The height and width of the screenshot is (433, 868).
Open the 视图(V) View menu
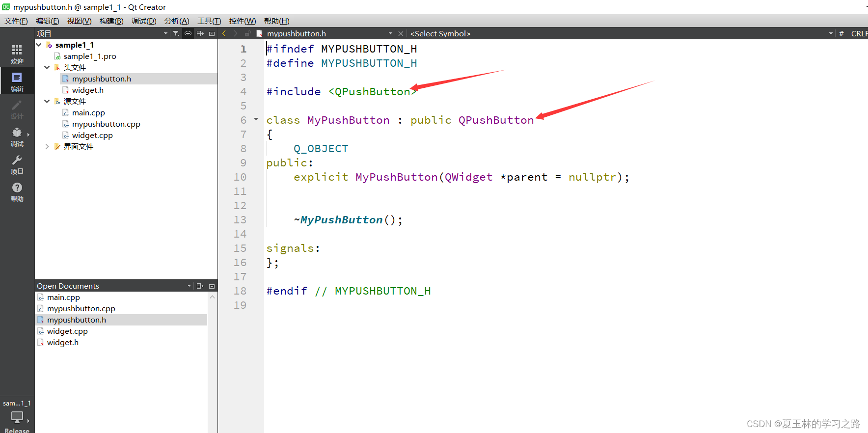(80, 21)
